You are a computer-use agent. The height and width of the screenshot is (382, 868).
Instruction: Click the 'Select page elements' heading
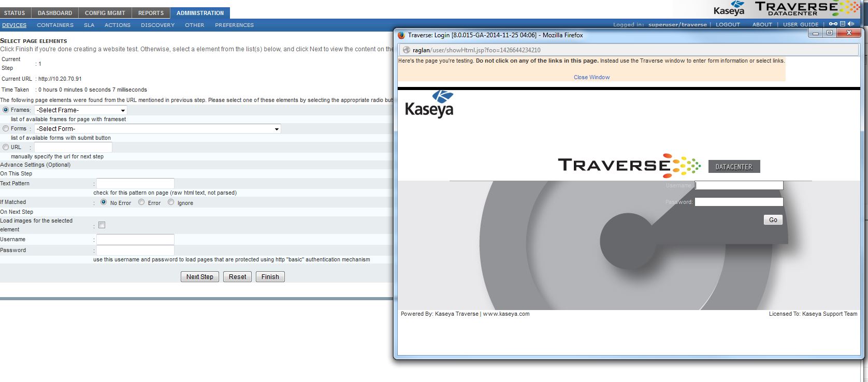[x=34, y=40]
